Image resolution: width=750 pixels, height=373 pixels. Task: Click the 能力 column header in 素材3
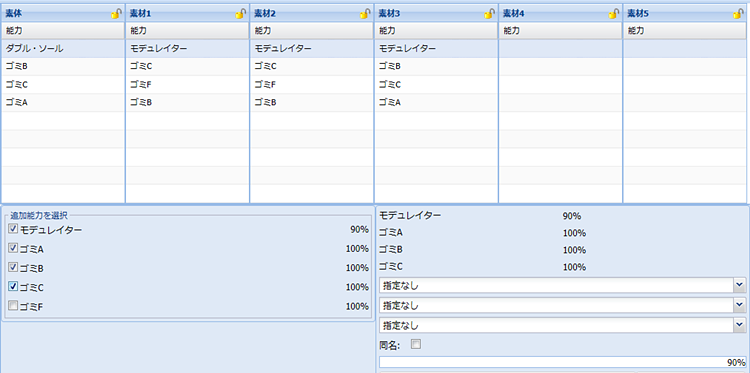[436, 31]
